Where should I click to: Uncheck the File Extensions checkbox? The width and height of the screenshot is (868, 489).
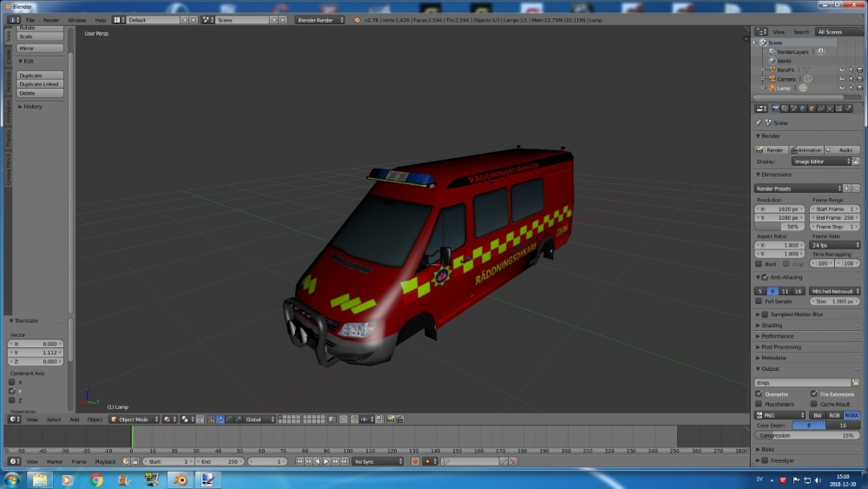click(x=814, y=393)
